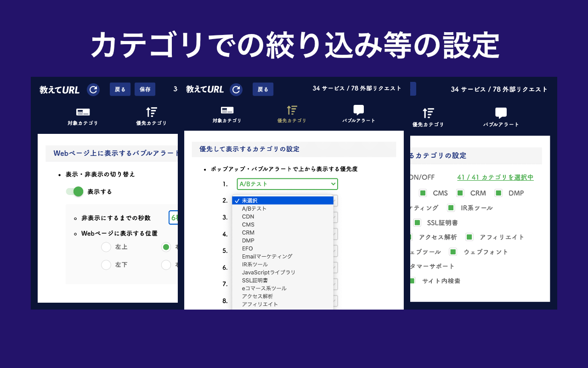Choose EFO in the open dropdown list
588x368 pixels.
283,248
